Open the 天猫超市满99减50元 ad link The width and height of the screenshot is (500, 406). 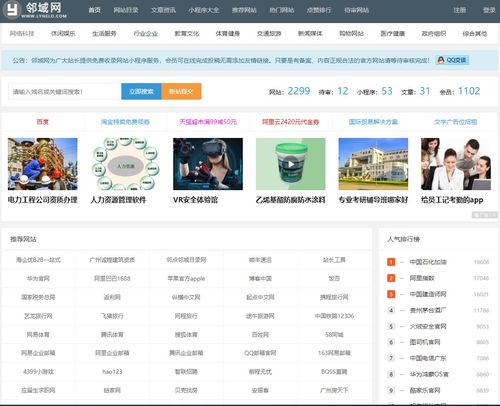tap(208, 122)
